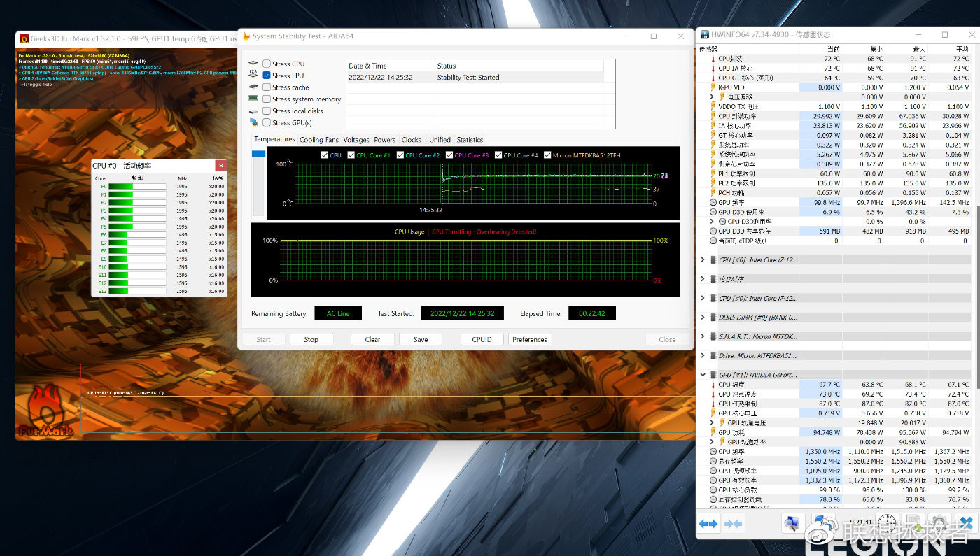This screenshot has width=980, height=556.
Task: Open HWiNFO remote monitor magnifier icon
Action: [x=792, y=522]
